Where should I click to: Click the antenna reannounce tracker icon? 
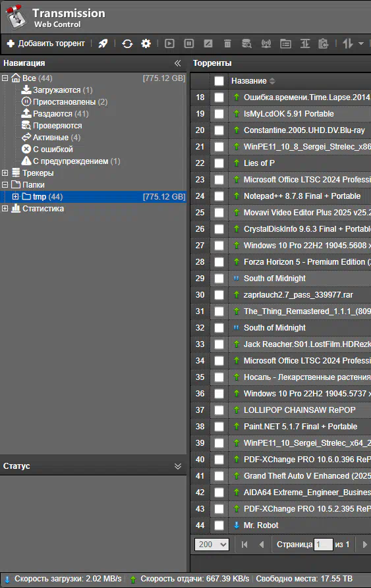(x=266, y=43)
